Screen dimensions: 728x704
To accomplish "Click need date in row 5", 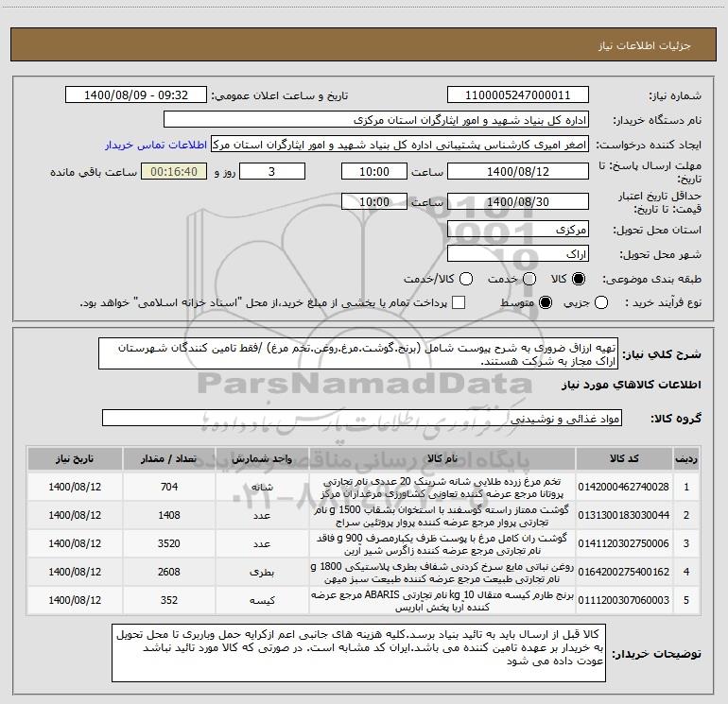I will (x=75, y=600).
